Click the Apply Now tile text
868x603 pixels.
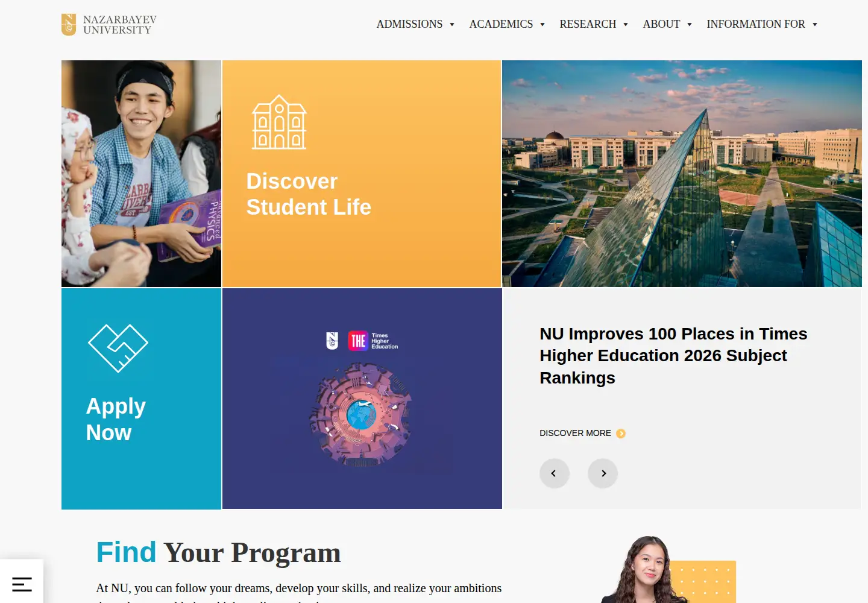pyautogui.click(x=116, y=420)
